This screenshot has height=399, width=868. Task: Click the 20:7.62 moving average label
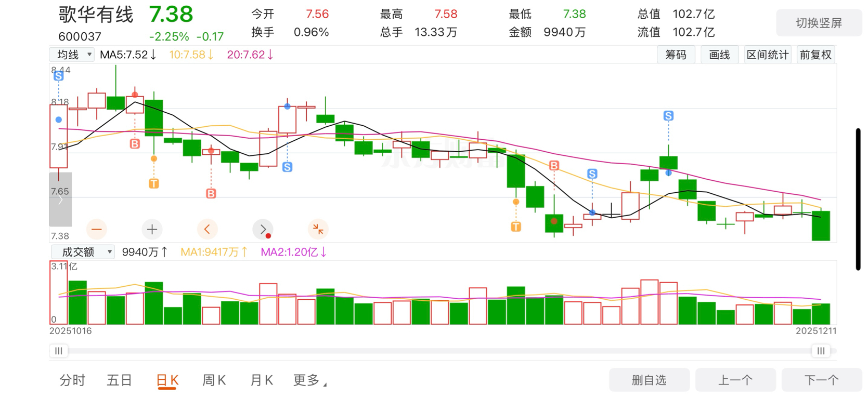point(251,55)
